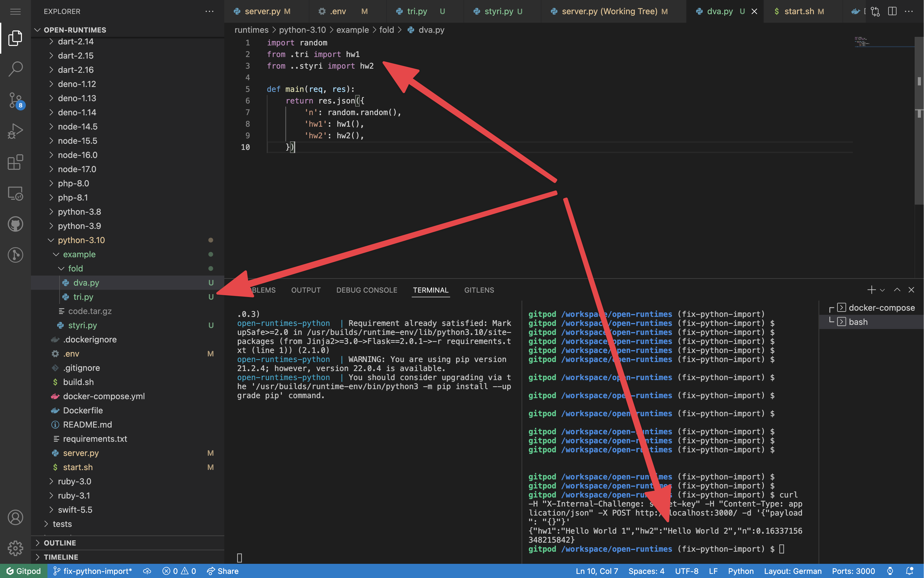This screenshot has width=924, height=578.
Task: Expand the TIMELINE section
Action: [x=61, y=557]
